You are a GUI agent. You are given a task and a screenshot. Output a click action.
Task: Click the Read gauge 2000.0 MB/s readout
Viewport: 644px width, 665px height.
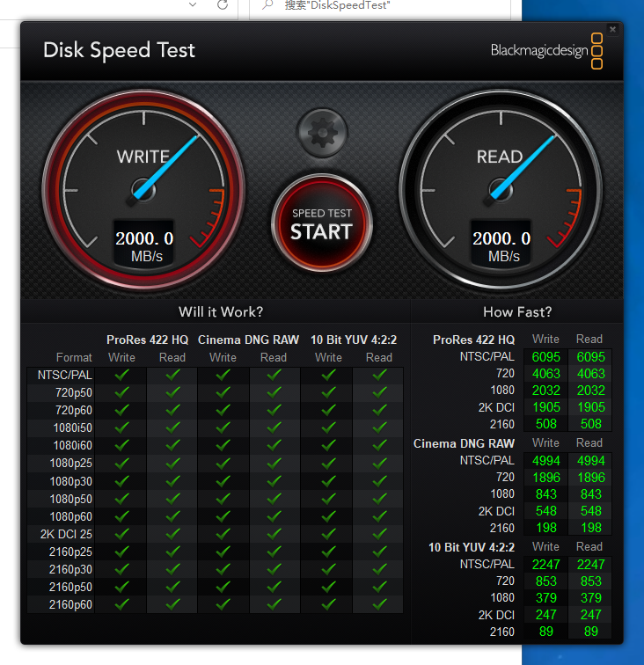501,245
